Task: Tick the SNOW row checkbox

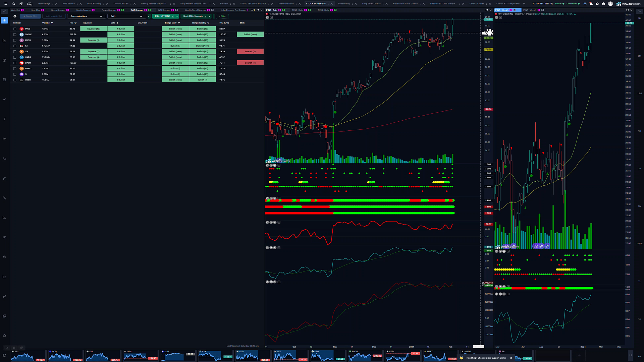Action: click(15, 35)
